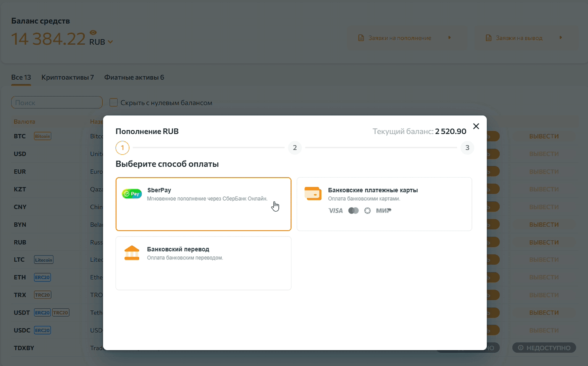
Task: Check Скрыть с нулевым балансом checkbox
Action: pos(113,102)
